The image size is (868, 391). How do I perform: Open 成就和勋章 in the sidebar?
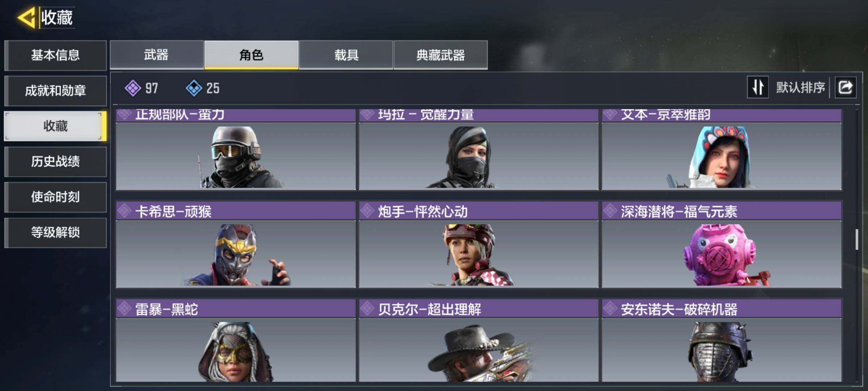55,91
